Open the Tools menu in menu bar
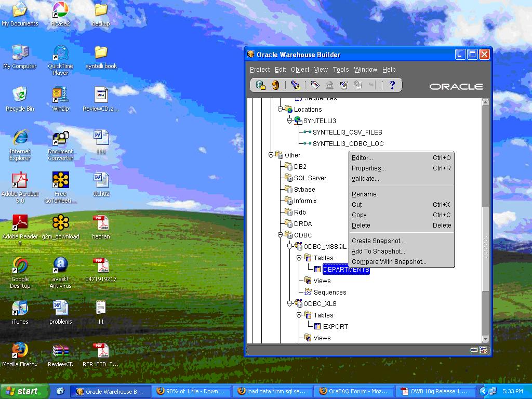Screen dimensions: 532x399 click(341, 70)
